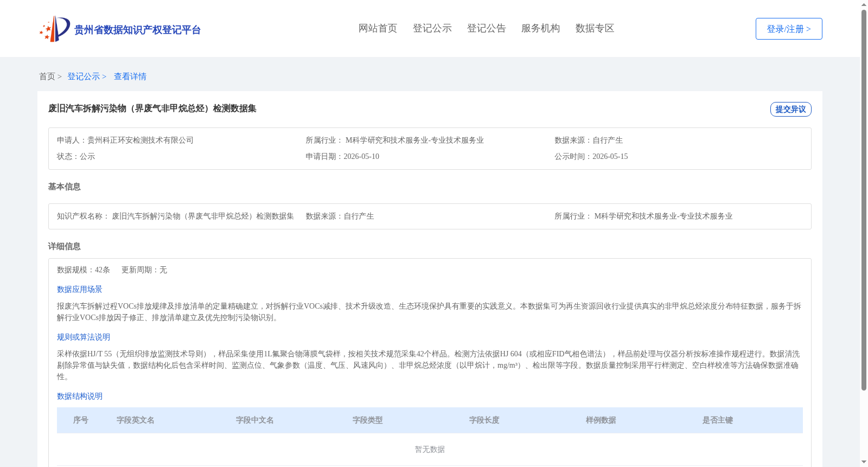Click 数据来源：自行产生 in top info box
This screenshot has width=868, height=467.
click(x=589, y=140)
